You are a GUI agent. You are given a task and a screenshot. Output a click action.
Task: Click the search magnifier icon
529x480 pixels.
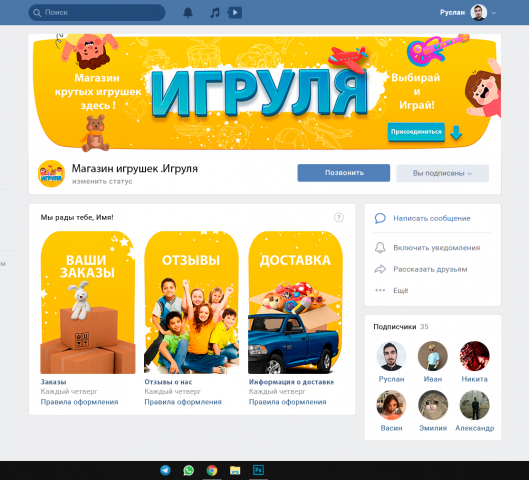tap(37, 13)
